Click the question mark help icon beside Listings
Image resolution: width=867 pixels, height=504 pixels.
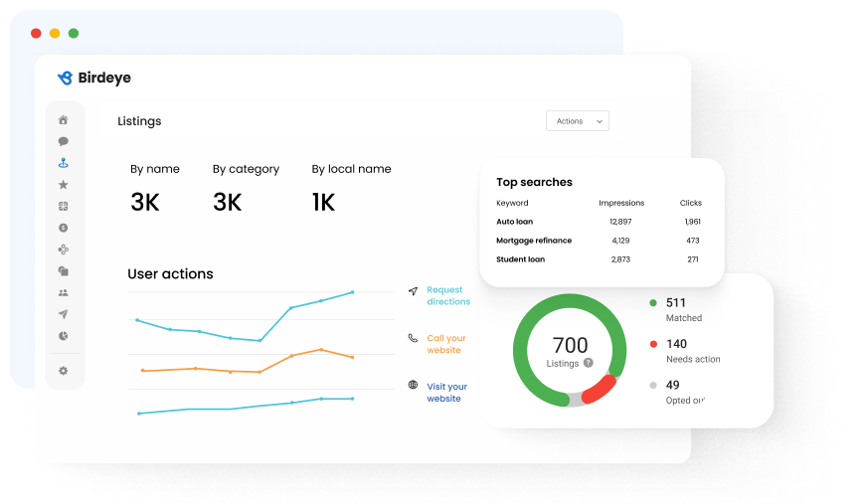click(589, 363)
